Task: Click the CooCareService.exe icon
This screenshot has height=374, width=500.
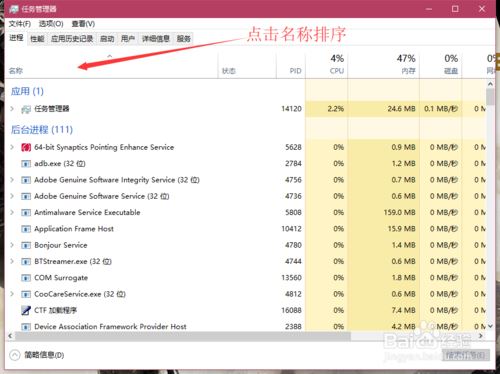Action: [x=26, y=294]
